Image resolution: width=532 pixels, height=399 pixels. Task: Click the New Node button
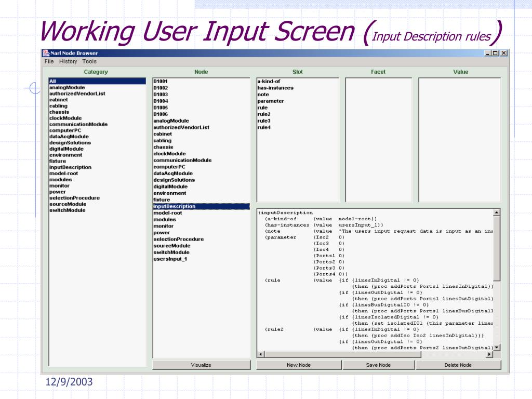pos(299,365)
